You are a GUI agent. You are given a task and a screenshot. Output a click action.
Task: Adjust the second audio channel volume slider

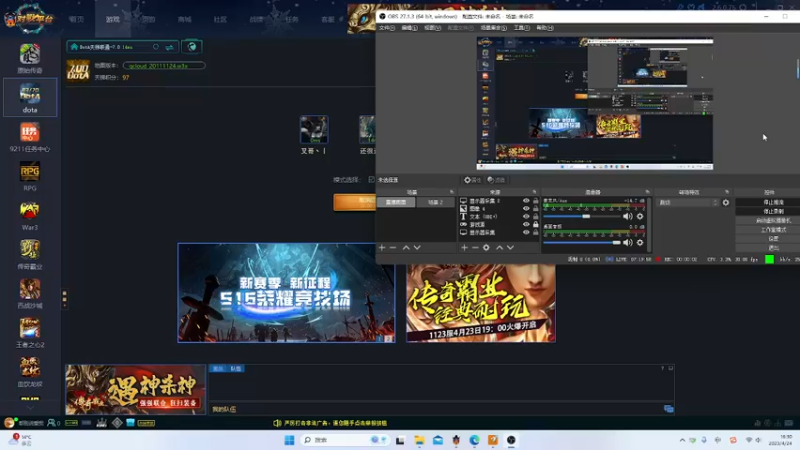(x=582, y=243)
